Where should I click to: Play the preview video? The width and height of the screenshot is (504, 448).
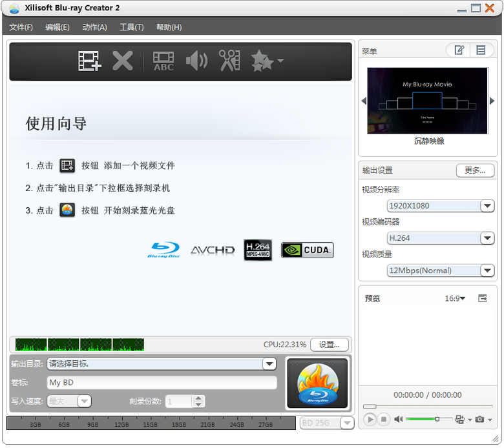pyautogui.click(x=370, y=419)
